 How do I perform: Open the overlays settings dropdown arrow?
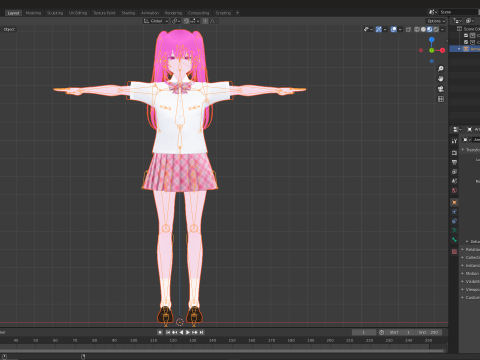point(400,29)
